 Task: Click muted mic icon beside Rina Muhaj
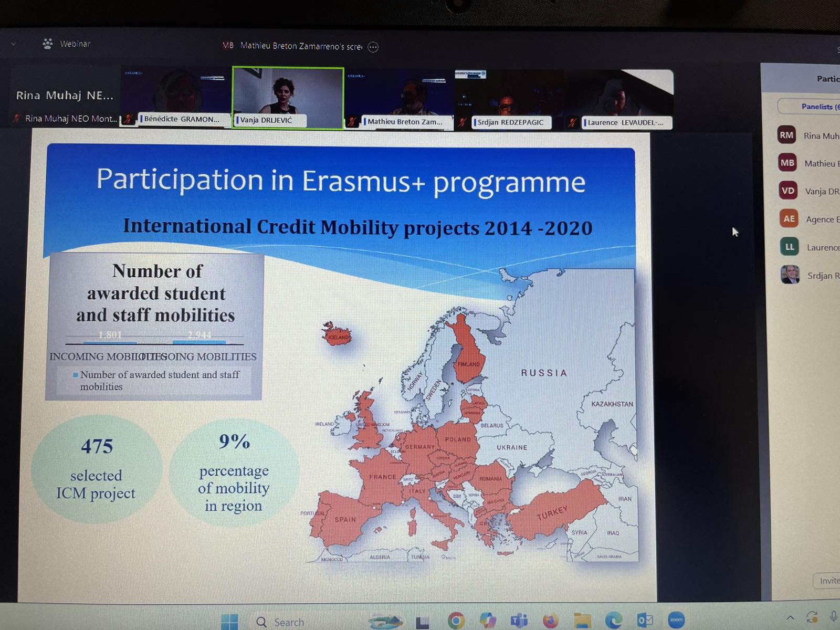click(17, 118)
